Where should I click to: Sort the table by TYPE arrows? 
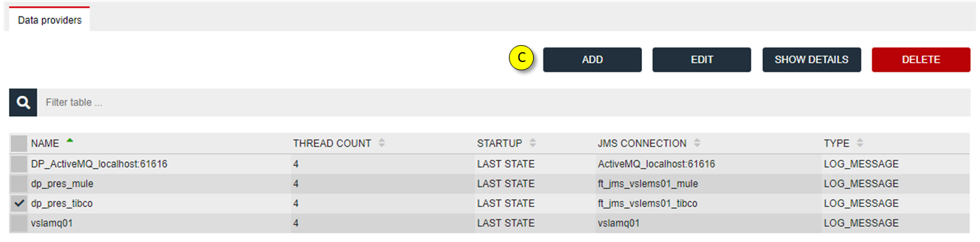click(x=859, y=144)
